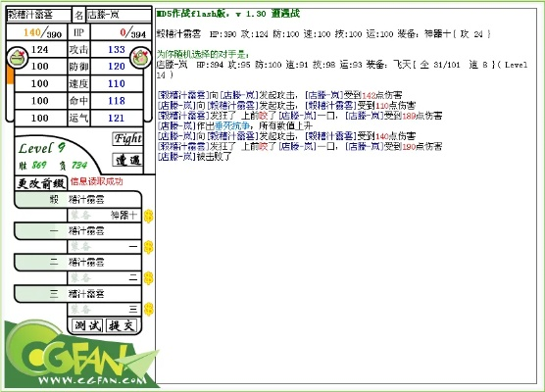
Task: Click the wins count 869
Action: (39, 165)
